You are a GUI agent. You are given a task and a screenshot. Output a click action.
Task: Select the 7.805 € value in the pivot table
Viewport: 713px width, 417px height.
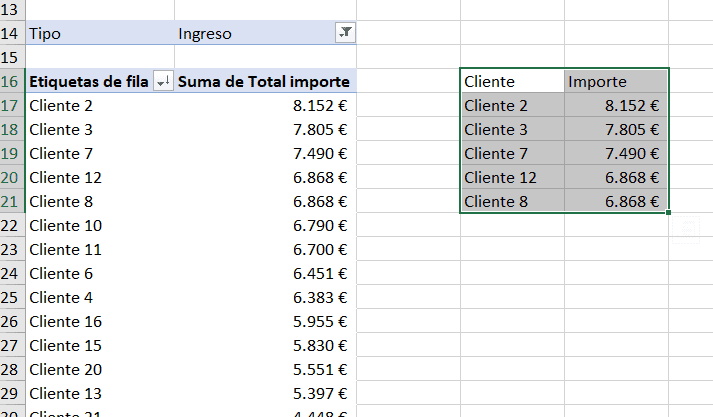pos(266,130)
